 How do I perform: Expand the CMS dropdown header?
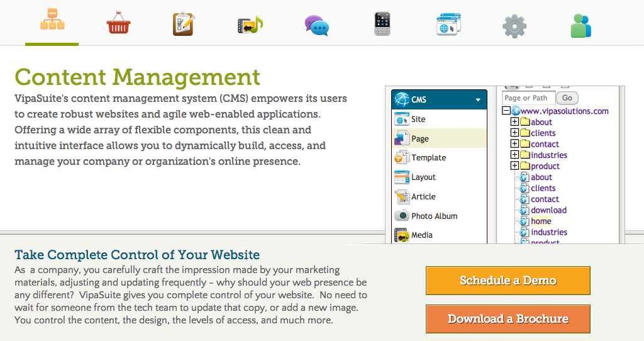[x=439, y=99]
